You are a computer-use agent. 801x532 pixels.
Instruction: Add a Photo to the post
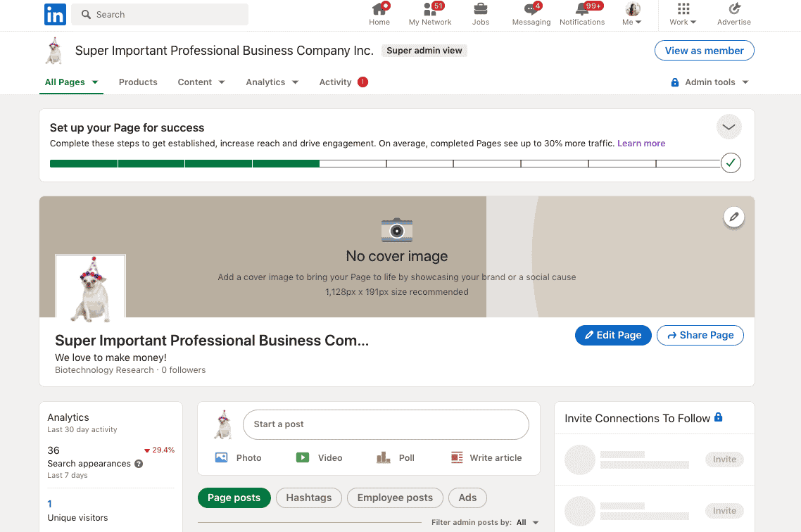(238, 457)
